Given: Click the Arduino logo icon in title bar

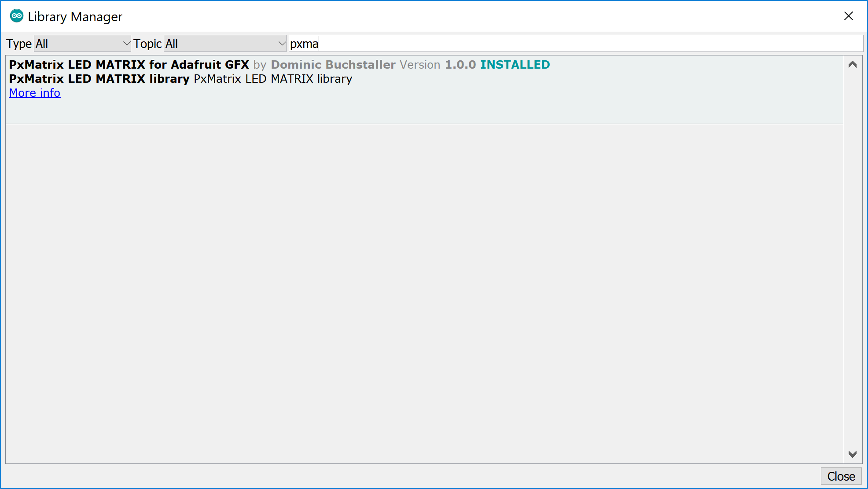Looking at the screenshot, I should (x=17, y=16).
